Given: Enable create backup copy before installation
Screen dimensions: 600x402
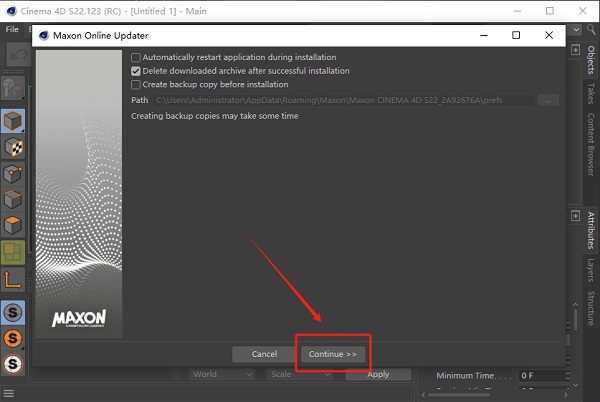Looking at the screenshot, I should tap(136, 85).
